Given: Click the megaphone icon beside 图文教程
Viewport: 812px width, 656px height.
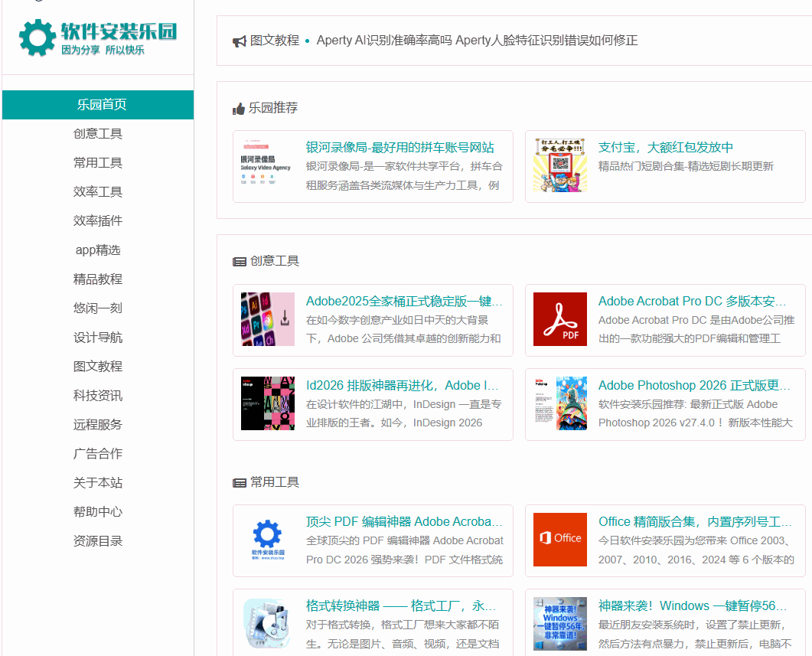Looking at the screenshot, I should pyautogui.click(x=240, y=41).
